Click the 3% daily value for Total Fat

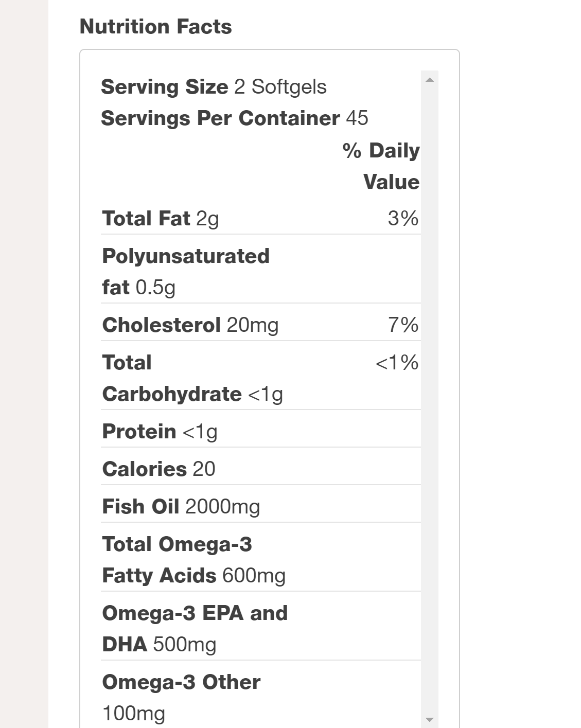[403, 219]
